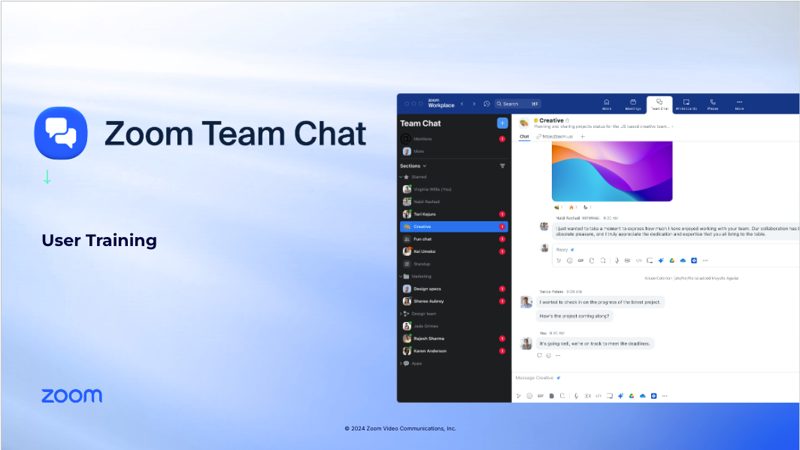Click the AI sparkle icon in reply toolbar
This screenshot has width=800, height=450.
tap(661, 261)
